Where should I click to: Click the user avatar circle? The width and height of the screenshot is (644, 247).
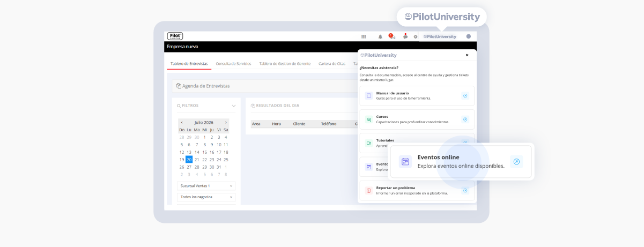tap(469, 36)
